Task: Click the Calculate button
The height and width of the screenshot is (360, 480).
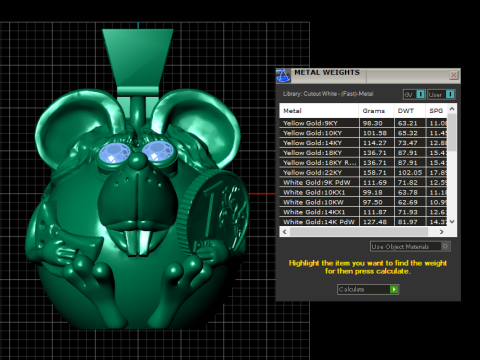Action: pyautogui.click(x=368, y=289)
